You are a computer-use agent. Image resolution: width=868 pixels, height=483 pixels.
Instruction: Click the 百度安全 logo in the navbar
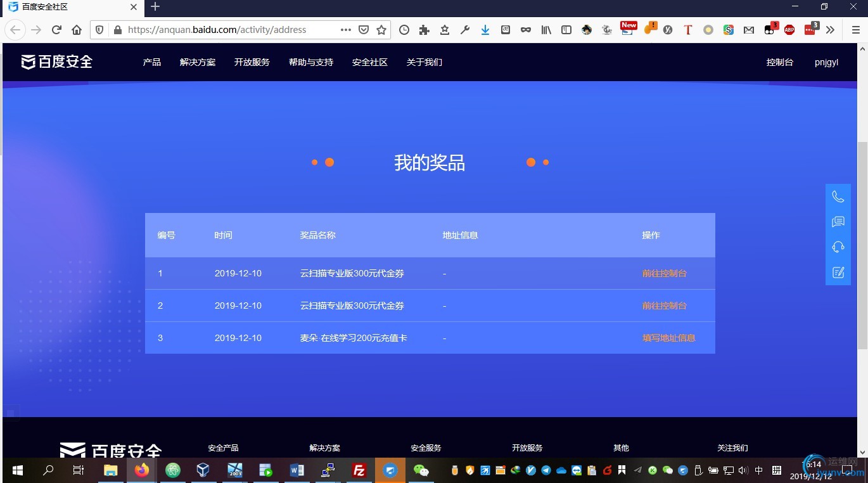pos(56,61)
